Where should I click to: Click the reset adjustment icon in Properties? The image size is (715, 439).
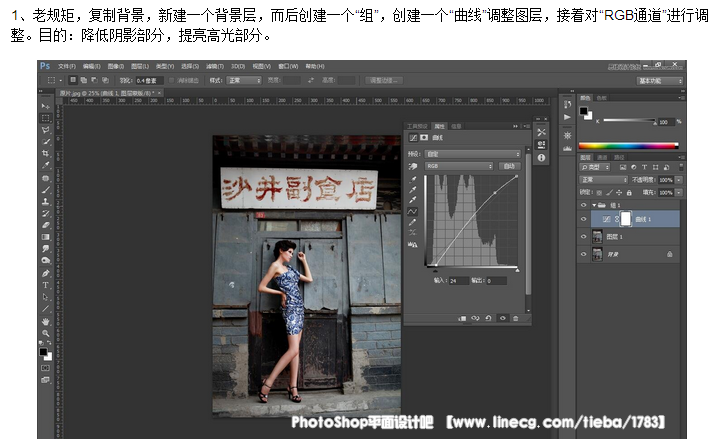point(488,318)
